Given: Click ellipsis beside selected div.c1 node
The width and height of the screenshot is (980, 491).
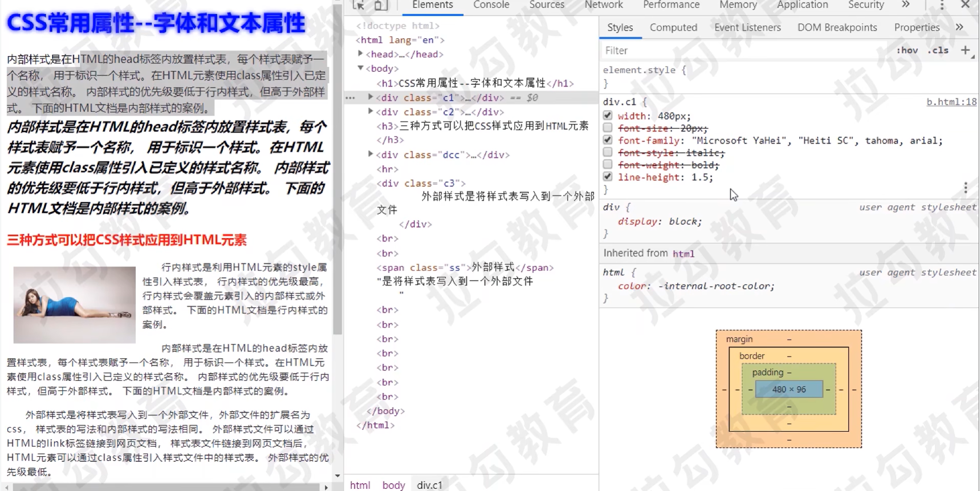Looking at the screenshot, I should 350,98.
